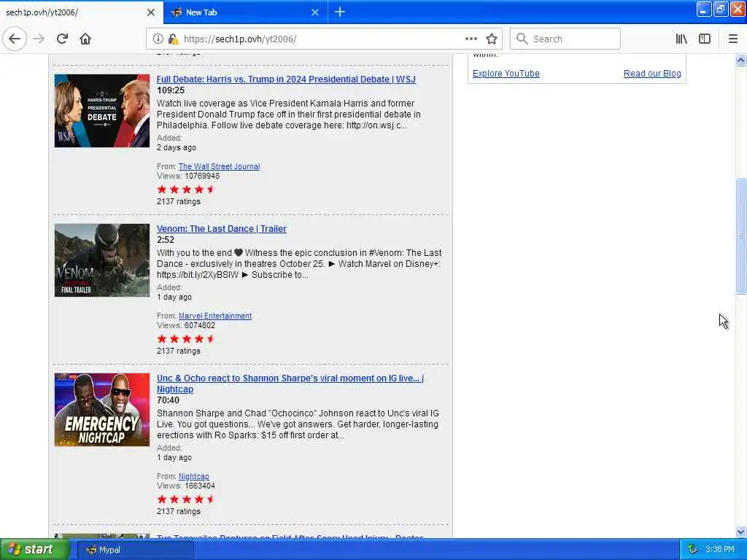Click star rating under WSJ debate video
The image size is (747, 560).
(186, 190)
